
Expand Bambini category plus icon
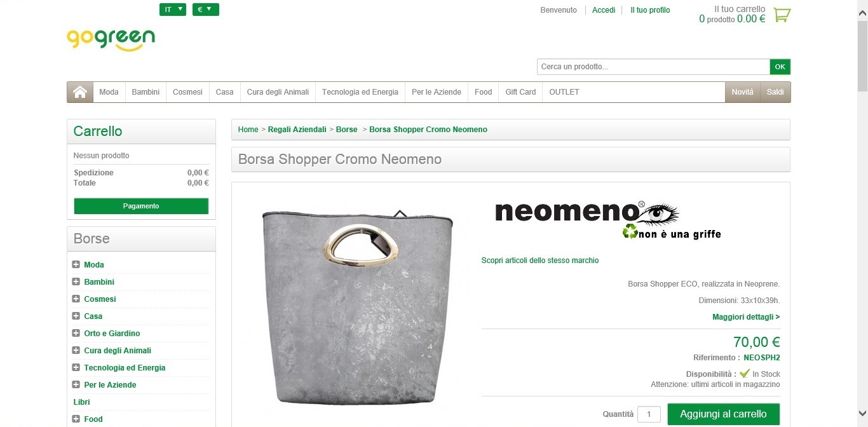[76, 281]
